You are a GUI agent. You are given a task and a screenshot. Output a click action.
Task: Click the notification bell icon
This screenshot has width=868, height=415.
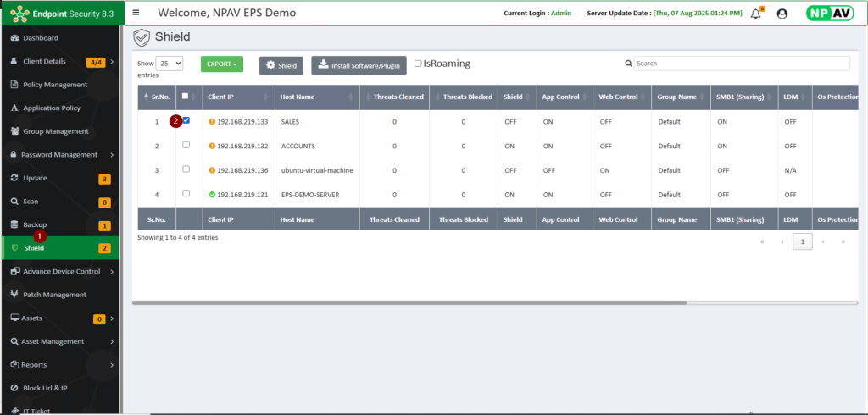coord(756,14)
